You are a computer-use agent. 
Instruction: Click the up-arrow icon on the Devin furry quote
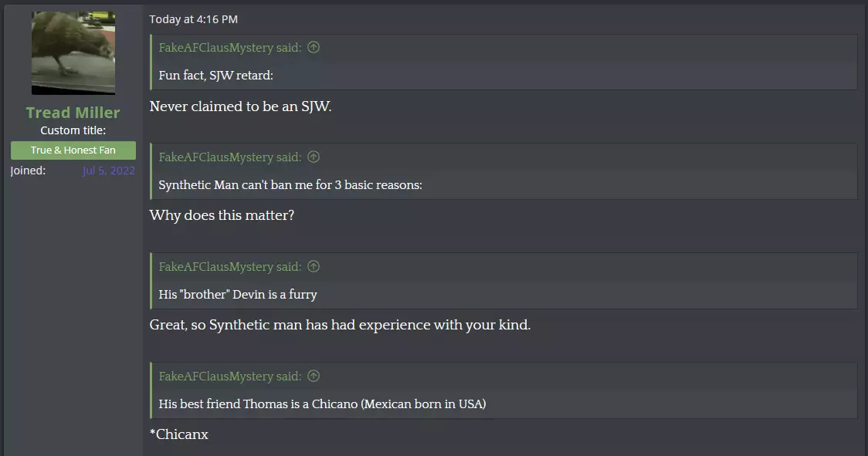coord(314,266)
